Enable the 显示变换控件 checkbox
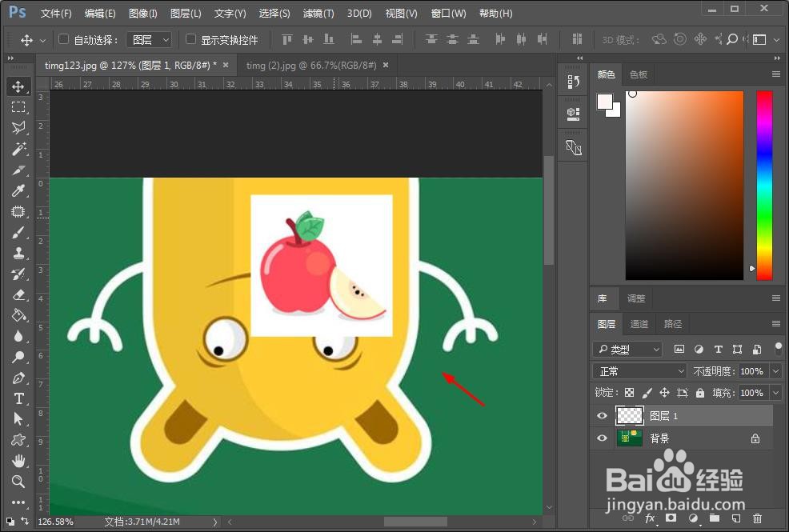Image resolution: width=789 pixels, height=532 pixels. coord(190,38)
